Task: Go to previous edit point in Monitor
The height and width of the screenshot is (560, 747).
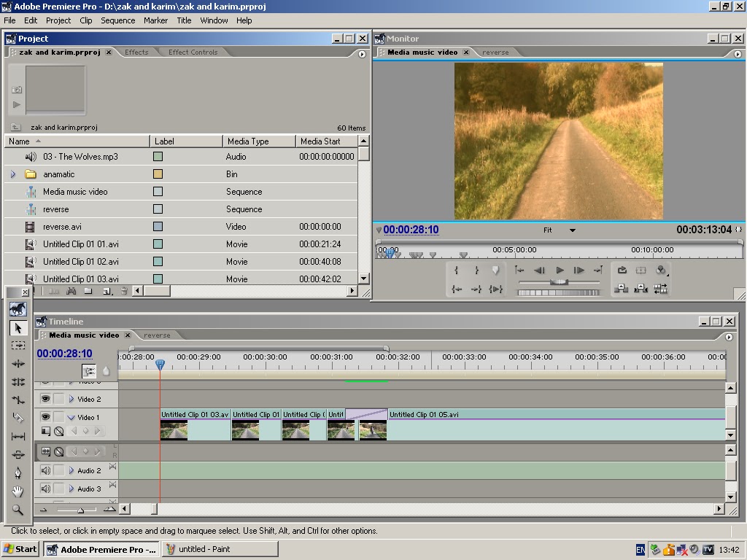Action: pyautogui.click(x=519, y=271)
